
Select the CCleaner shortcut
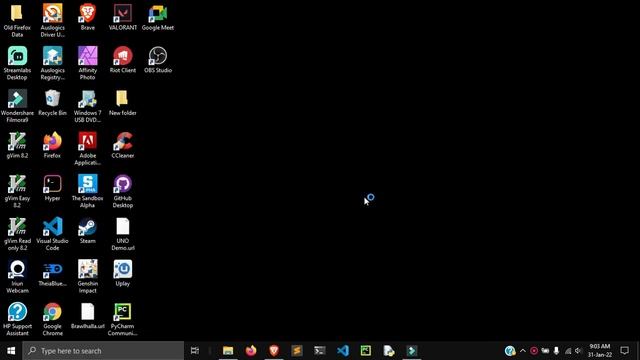click(122, 145)
